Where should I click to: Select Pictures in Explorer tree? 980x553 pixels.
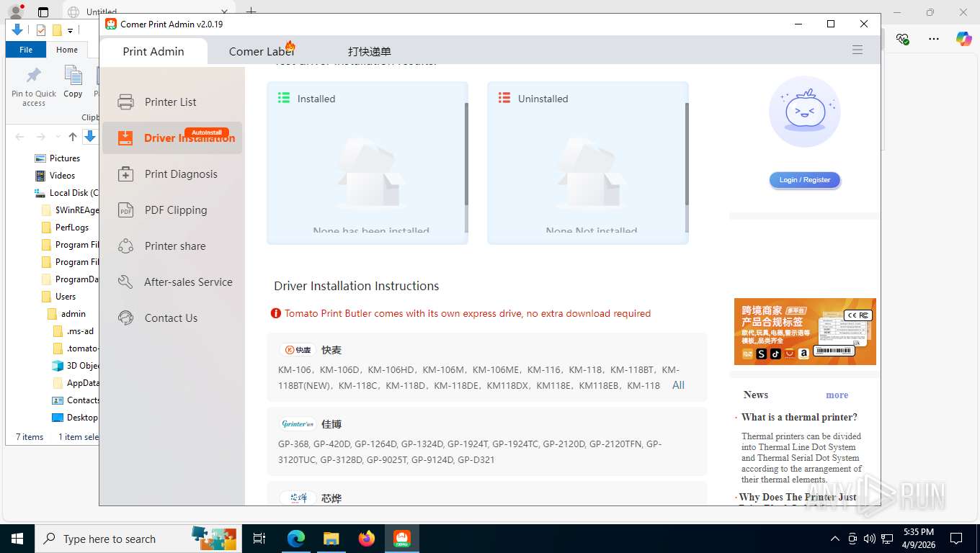65,158
